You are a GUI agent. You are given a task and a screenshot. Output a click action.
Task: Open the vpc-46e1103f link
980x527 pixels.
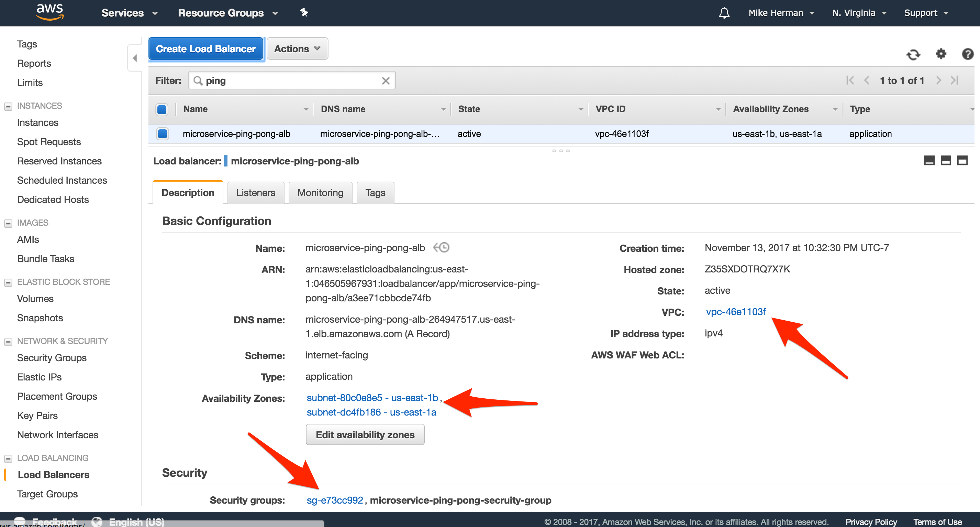click(735, 311)
